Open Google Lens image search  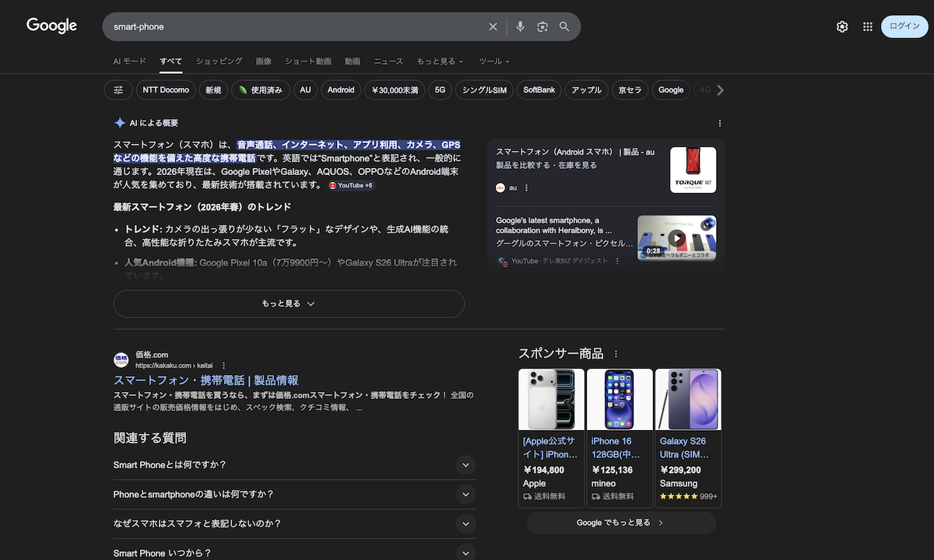[542, 26]
